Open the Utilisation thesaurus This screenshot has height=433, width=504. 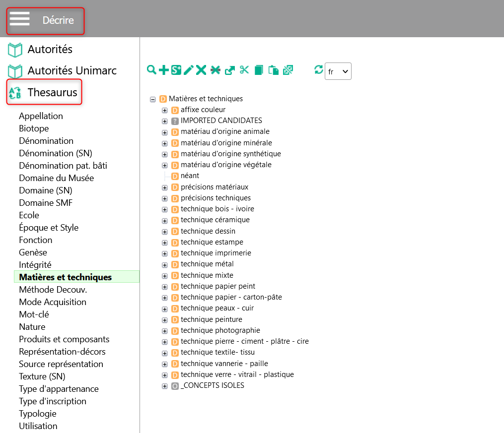[x=38, y=426]
